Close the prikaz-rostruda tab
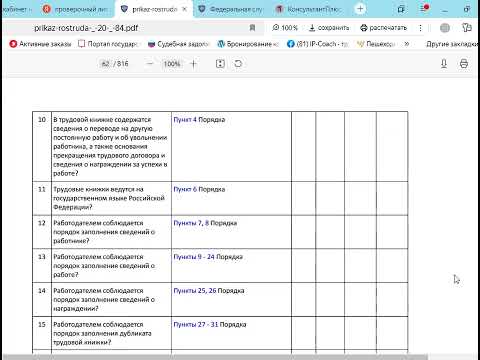Screen dimensions: 480x360 click(184, 9)
